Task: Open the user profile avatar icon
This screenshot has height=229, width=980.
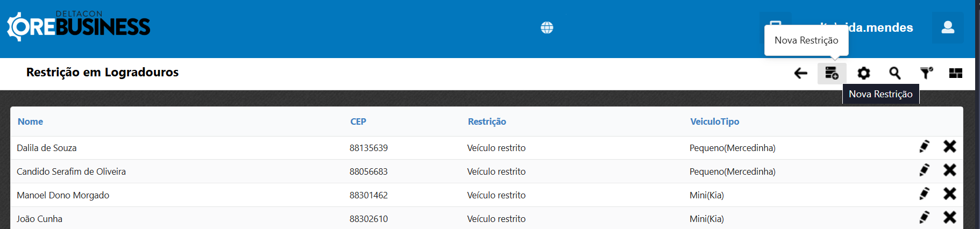Action: (x=948, y=27)
